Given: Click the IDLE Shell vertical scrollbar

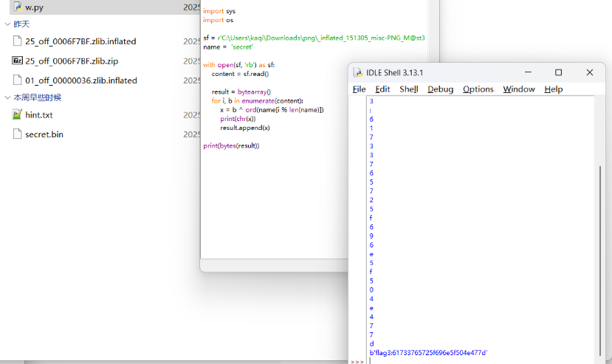Looking at the screenshot, I should click(599, 258).
